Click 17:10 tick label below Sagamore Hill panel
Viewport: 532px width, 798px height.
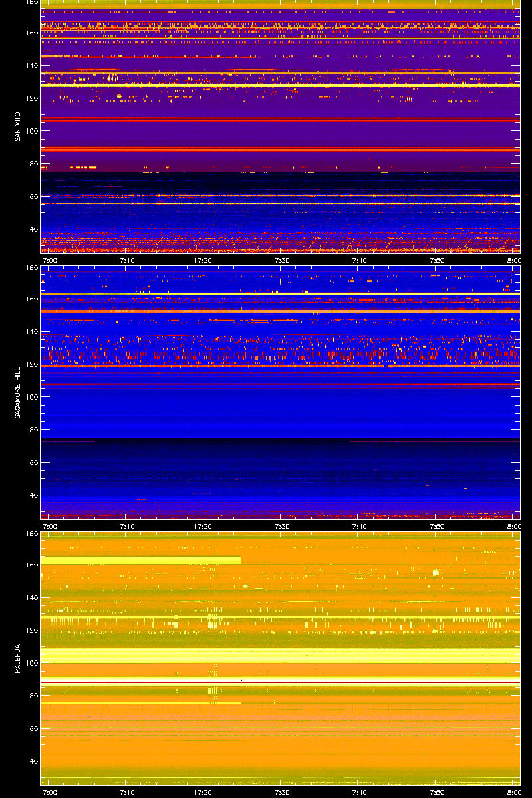point(126,527)
